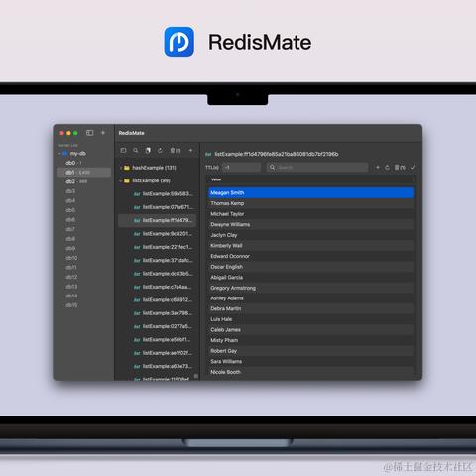Select the Ashley Adams row
Screen dimensions: 476x476
coord(310,298)
